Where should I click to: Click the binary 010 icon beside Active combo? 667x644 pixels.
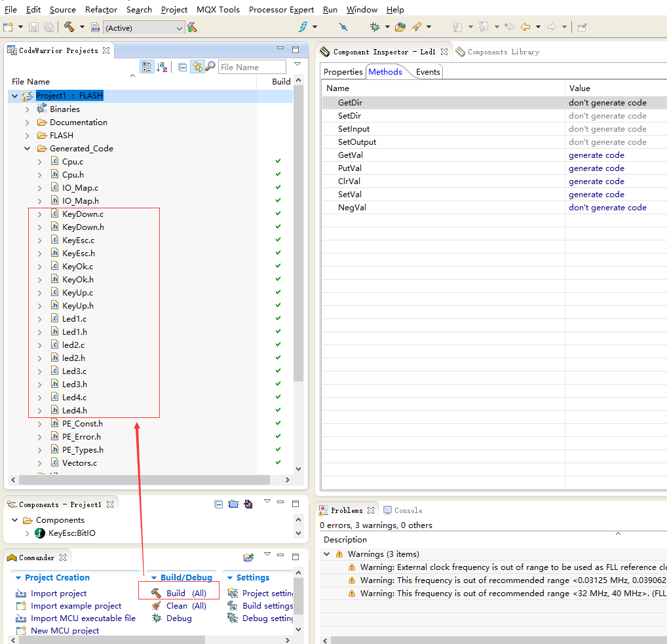click(x=96, y=28)
